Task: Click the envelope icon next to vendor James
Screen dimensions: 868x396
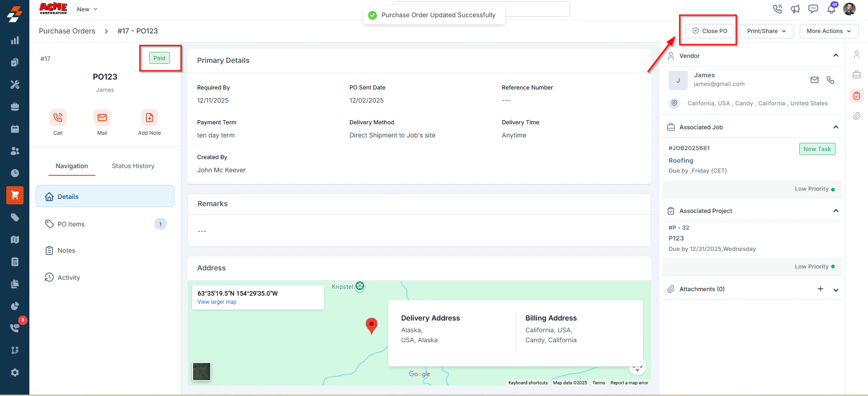Action: click(815, 80)
